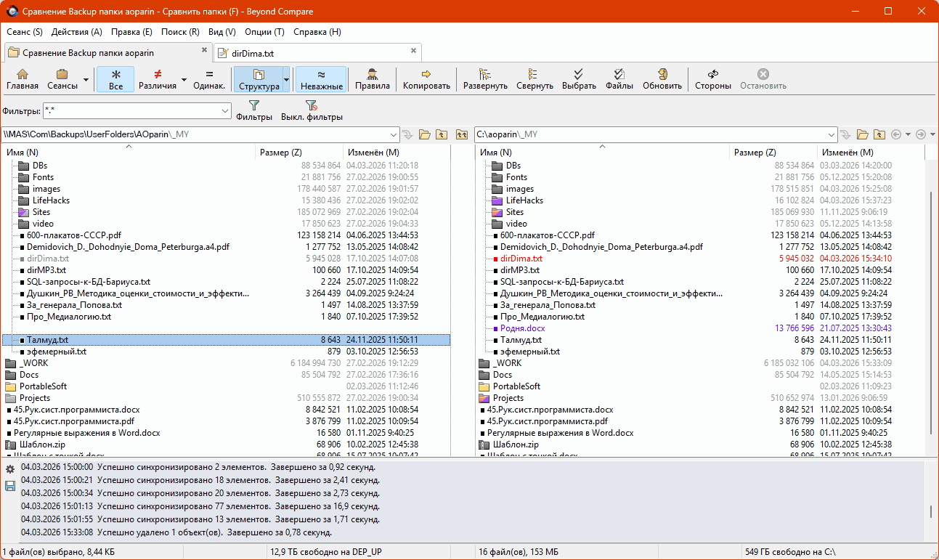Sort the right pane by Изменён (M) column
939x560 pixels.
[x=846, y=153]
